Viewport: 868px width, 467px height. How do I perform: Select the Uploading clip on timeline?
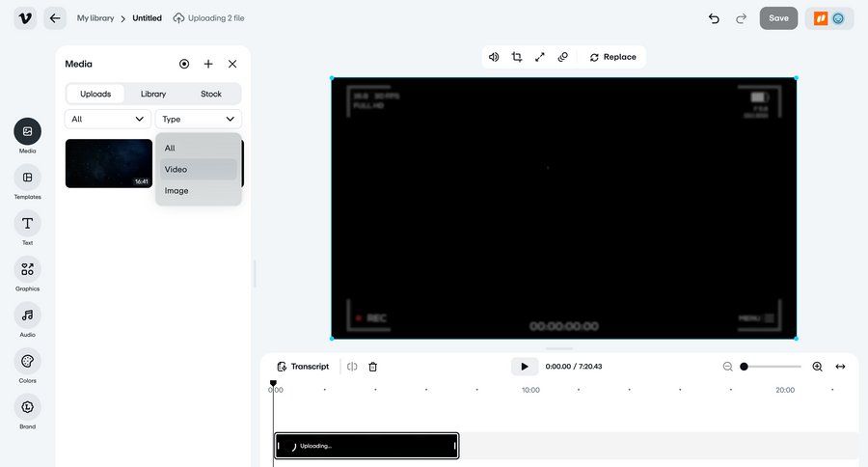click(366, 446)
